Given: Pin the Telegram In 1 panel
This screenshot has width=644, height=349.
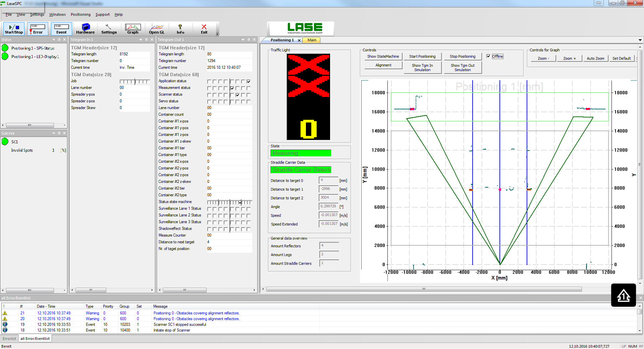Looking at the screenshot, I should pyautogui.click(x=146, y=40).
